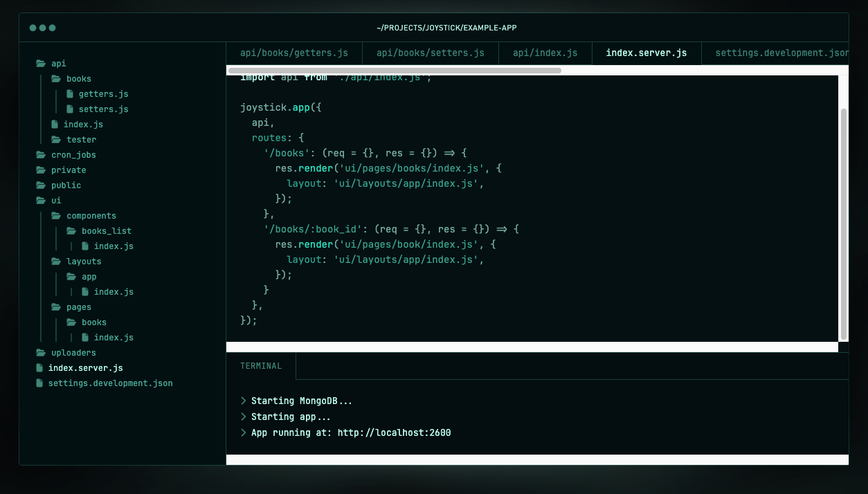Expand the public folder
The image size is (868, 494).
66,185
